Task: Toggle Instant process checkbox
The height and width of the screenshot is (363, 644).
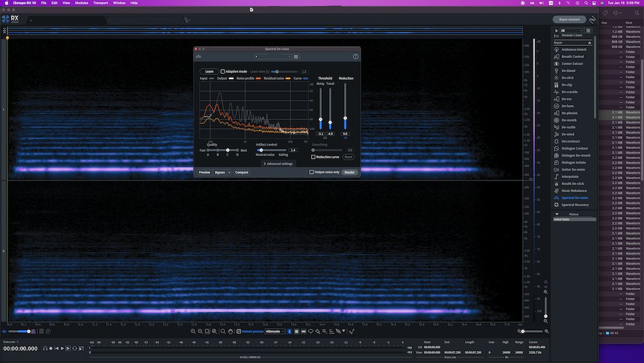Action: (239, 331)
